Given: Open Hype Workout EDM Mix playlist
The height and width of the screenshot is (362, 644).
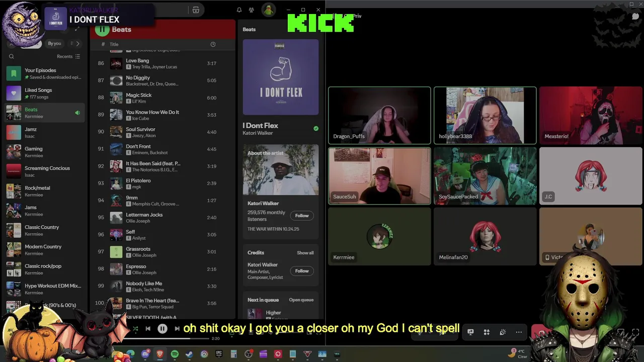Looking at the screenshot, I should [x=45, y=289].
